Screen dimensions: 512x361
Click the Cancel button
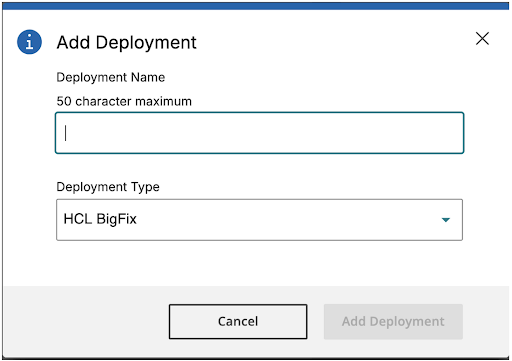pos(238,321)
